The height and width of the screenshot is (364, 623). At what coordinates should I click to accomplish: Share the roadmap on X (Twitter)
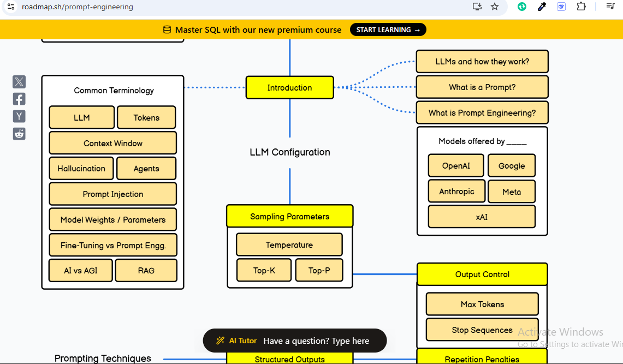click(x=19, y=82)
